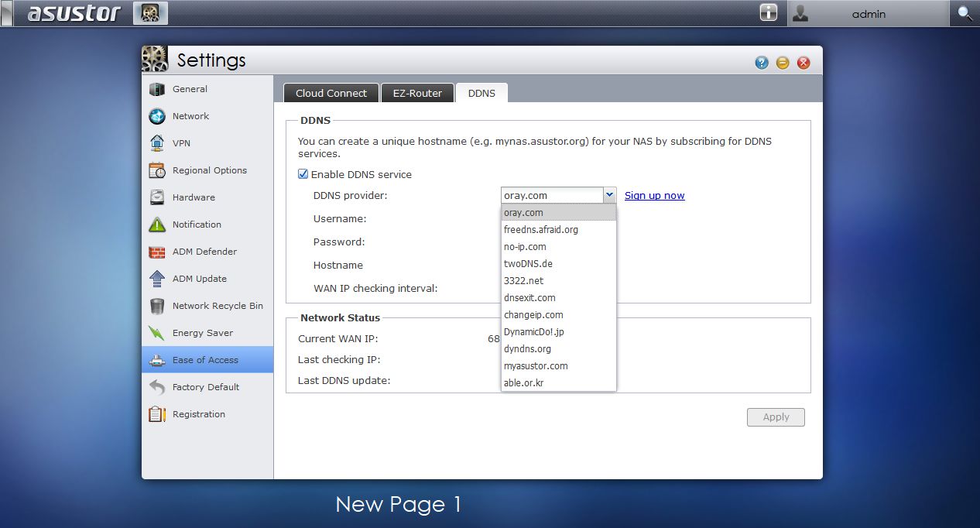Open the Settings window help icon
This screenshot has height=528, width=980.
pos(762,63)
